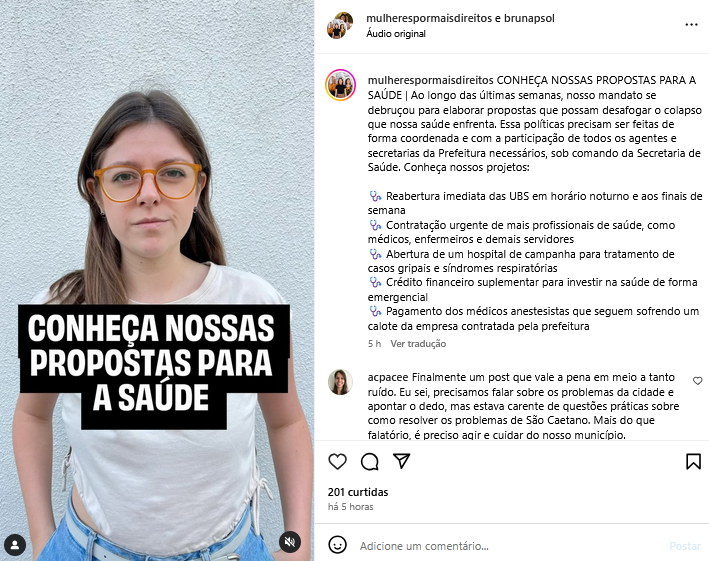Viewport: 709px width, 561px height.
Task: Like acpacee's comment with small heart
Action: (697, 381)
